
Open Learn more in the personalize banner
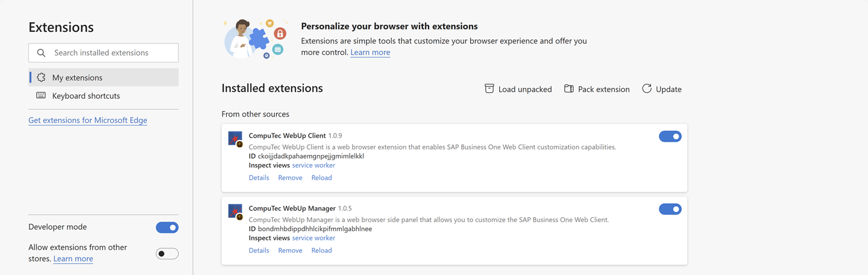click(370, 52)
